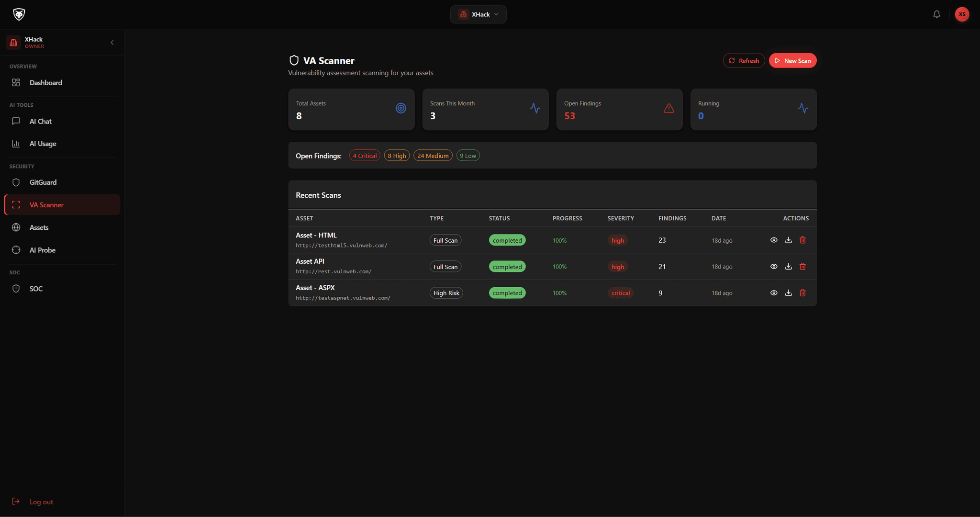Image resolution: width=980 pixels, height=517 pixels.
Task: Click the Assets globe icon
Action: [x=16, y=227]
